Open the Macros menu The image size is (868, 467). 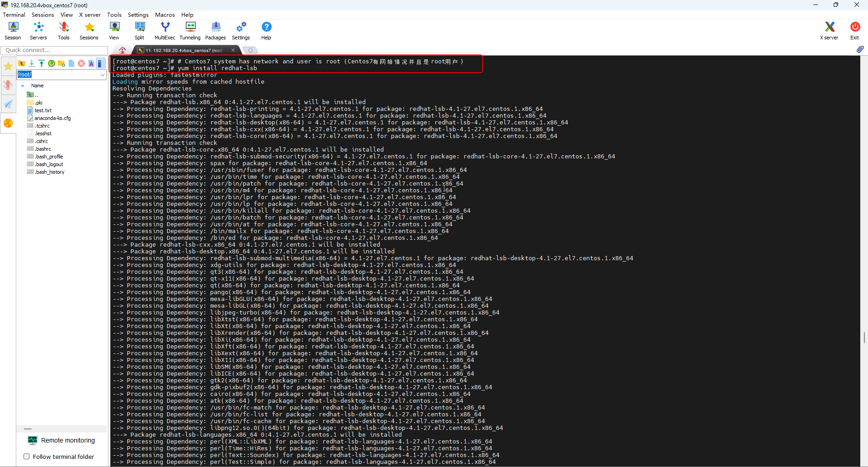pos(165,14)
